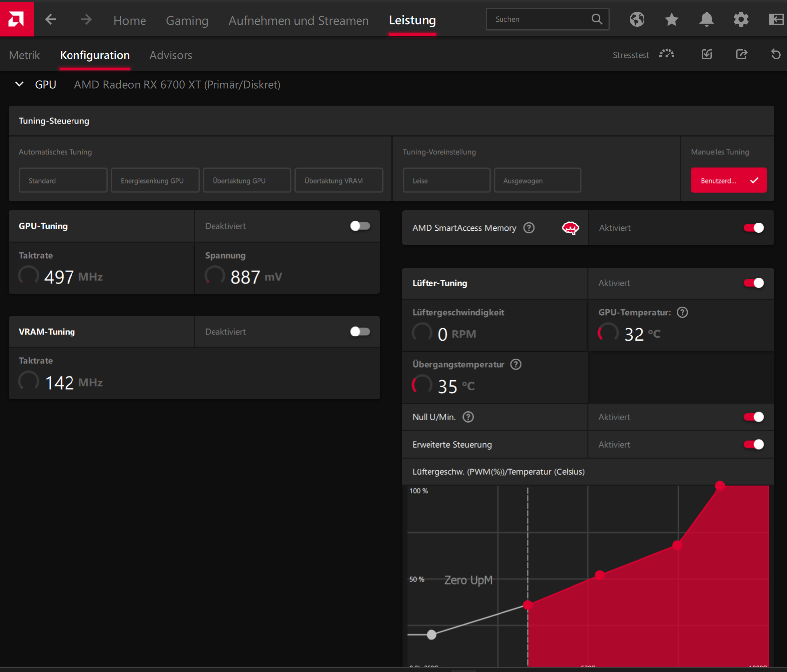Click the Tuning-Steuerung header
787x672 pixels.
[x=54, y=121]
